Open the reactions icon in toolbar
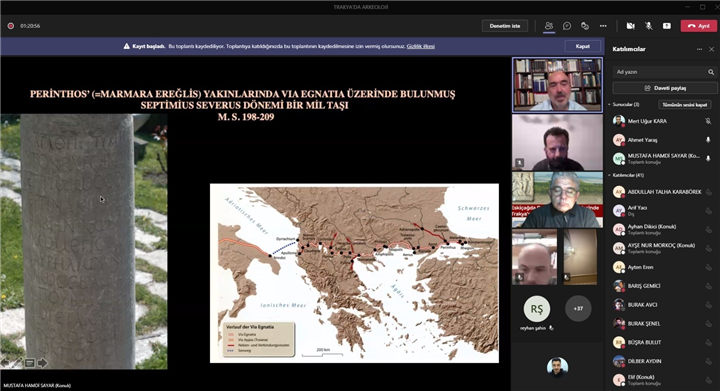Screen dimensions: 720x391 tap(585, 26)
